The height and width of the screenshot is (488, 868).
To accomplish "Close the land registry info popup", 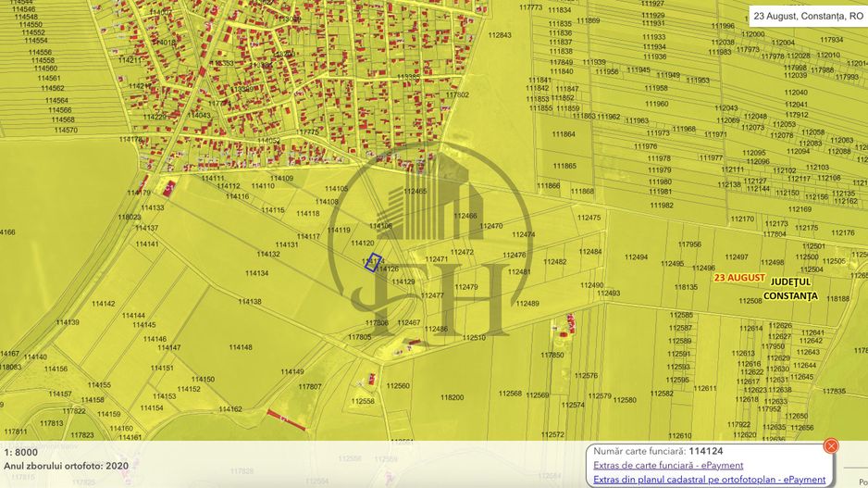I will [x=830, y=445].
